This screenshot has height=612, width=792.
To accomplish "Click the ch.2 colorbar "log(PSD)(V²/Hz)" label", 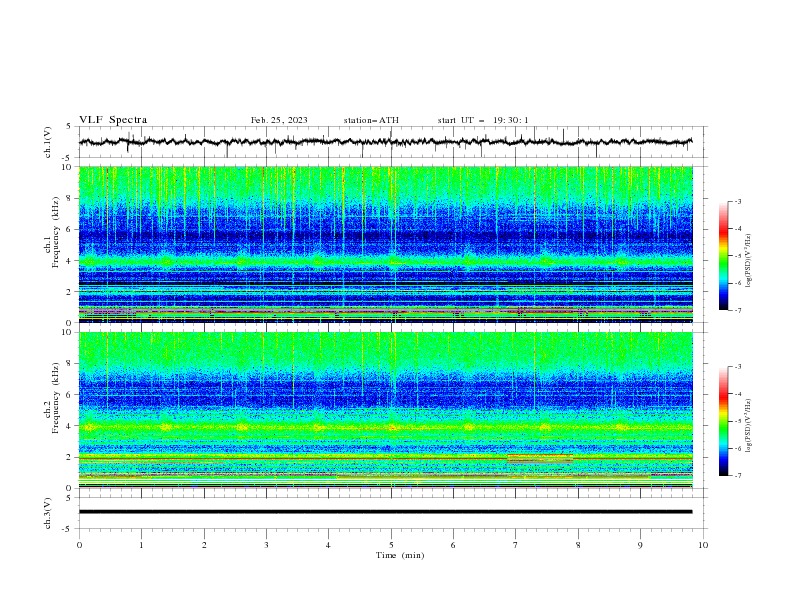I will click(748, 426).
